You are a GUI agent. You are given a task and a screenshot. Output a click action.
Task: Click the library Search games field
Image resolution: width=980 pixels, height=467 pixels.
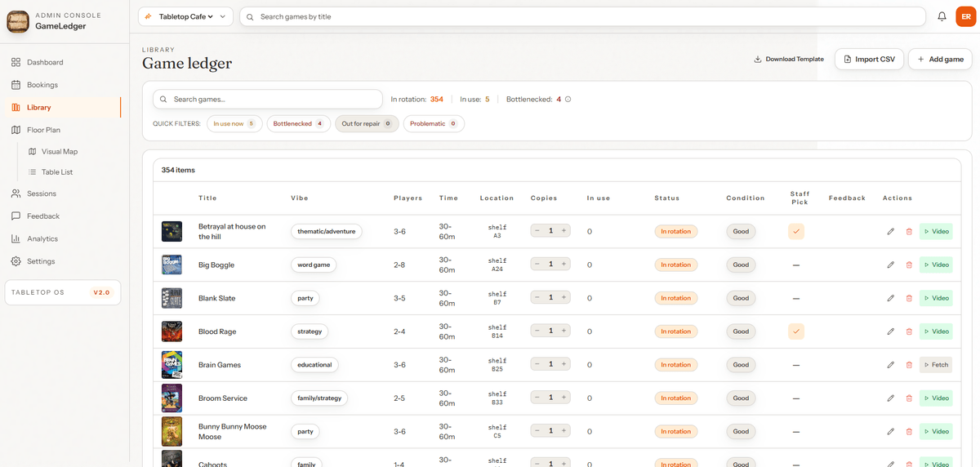[268, 99]
